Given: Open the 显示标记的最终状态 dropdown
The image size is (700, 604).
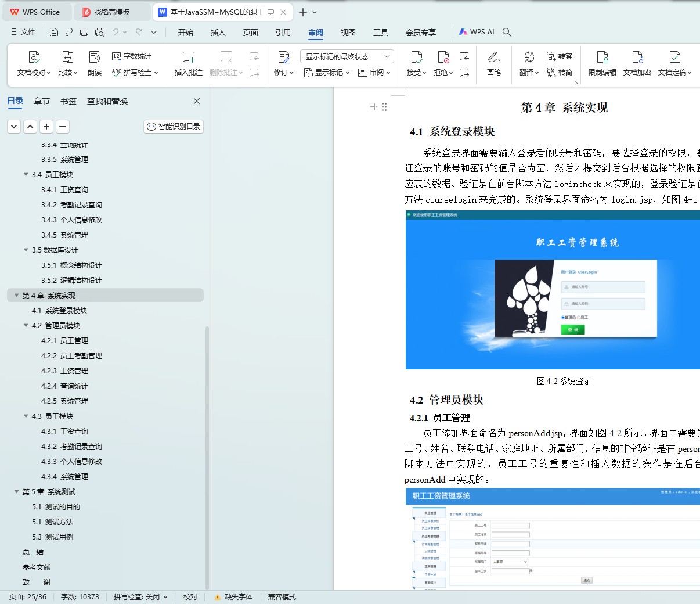Looking at the screenshot, I should (x=347, y=56).
